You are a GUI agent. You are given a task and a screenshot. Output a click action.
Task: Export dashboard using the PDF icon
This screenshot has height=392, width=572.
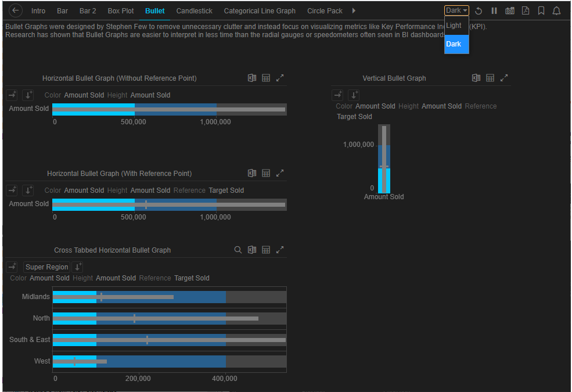pos(526,11)
